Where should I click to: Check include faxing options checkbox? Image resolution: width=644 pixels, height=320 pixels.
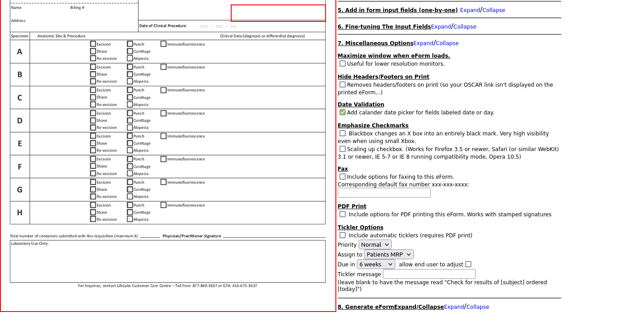[343, 177]
